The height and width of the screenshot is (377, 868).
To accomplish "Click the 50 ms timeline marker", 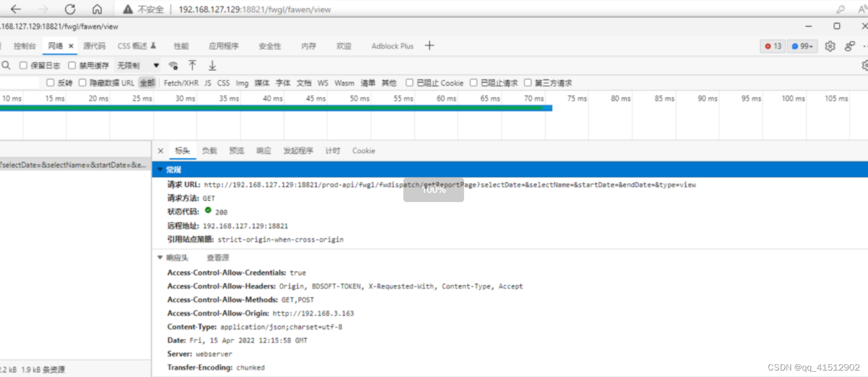I will coord(360,98).
